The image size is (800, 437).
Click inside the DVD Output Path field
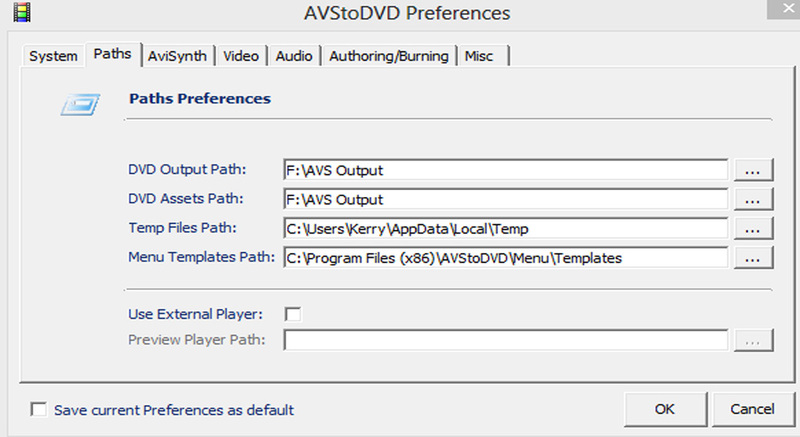[506, 170]
